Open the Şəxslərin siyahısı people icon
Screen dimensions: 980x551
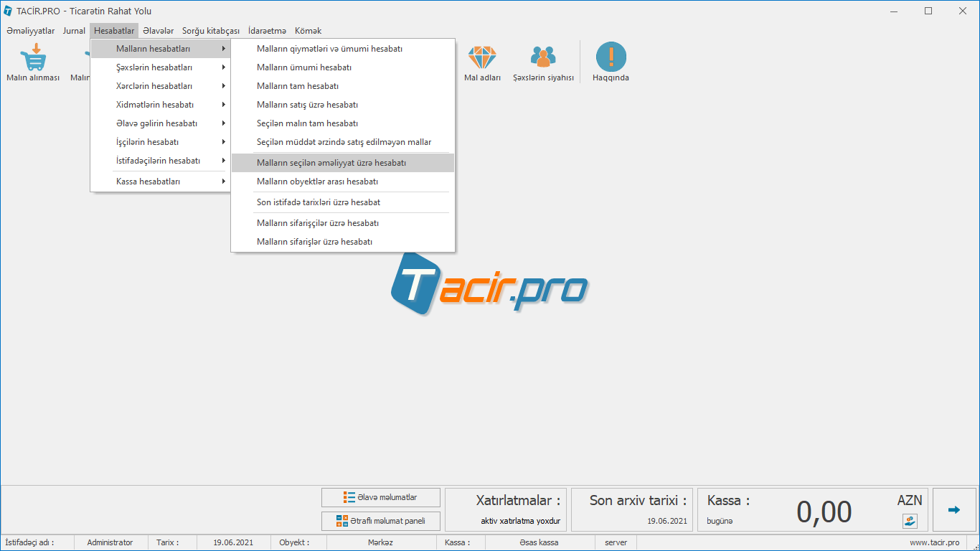[543, 57]
